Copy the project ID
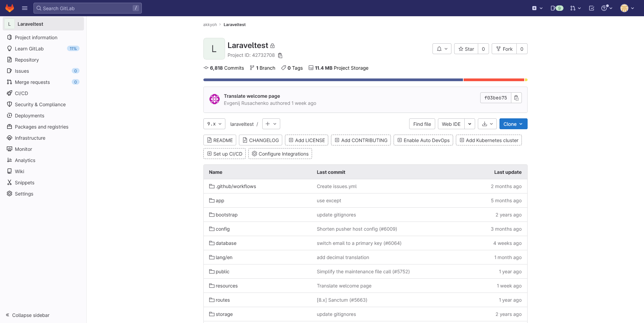This screenshot has height=323, width=644. tap(280, 55)
